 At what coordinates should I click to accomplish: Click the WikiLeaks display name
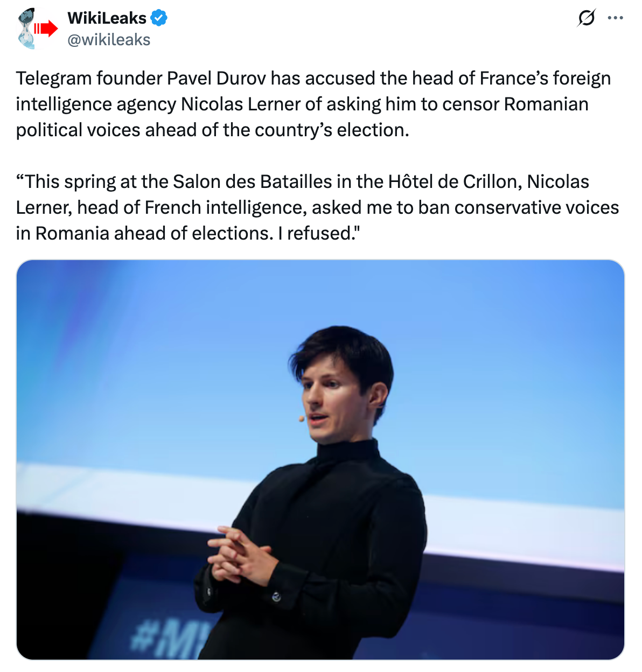107,18
